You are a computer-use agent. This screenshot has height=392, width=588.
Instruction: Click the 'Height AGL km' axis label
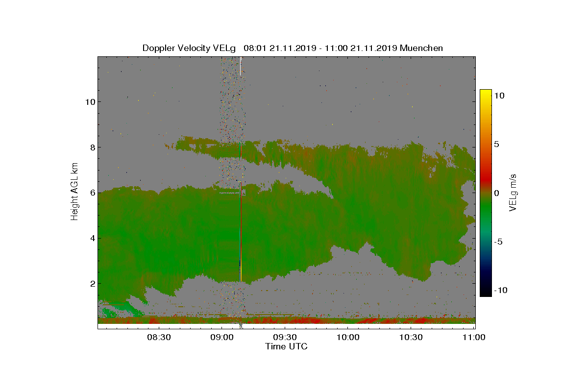[x=74, y=193]
